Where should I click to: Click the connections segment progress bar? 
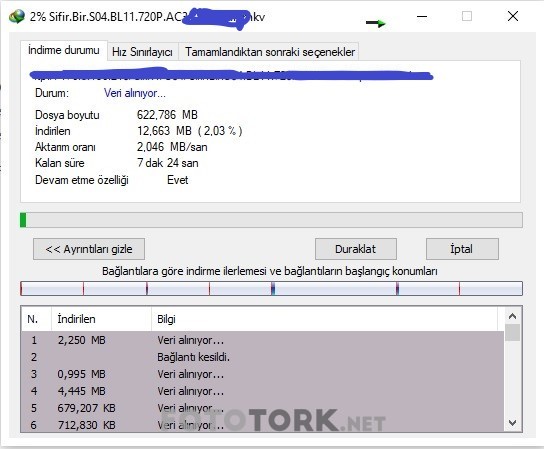pos(271,288)
